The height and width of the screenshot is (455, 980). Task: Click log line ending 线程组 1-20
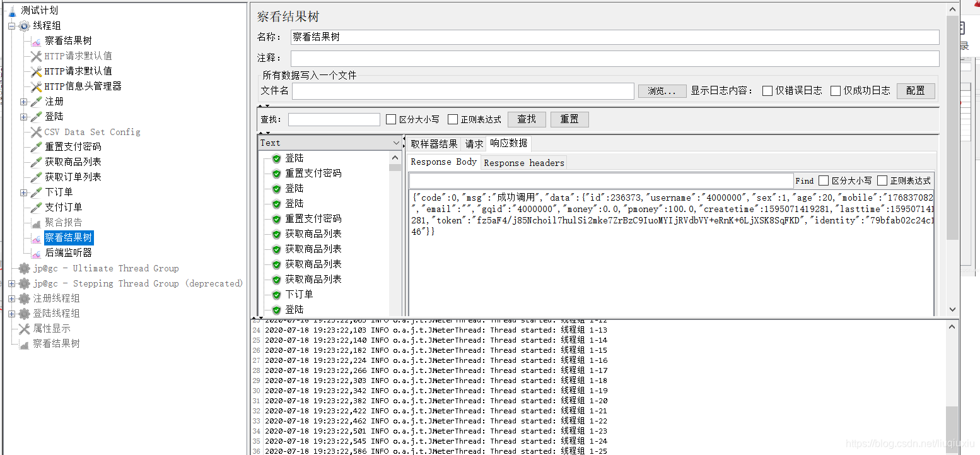point(436,401)
